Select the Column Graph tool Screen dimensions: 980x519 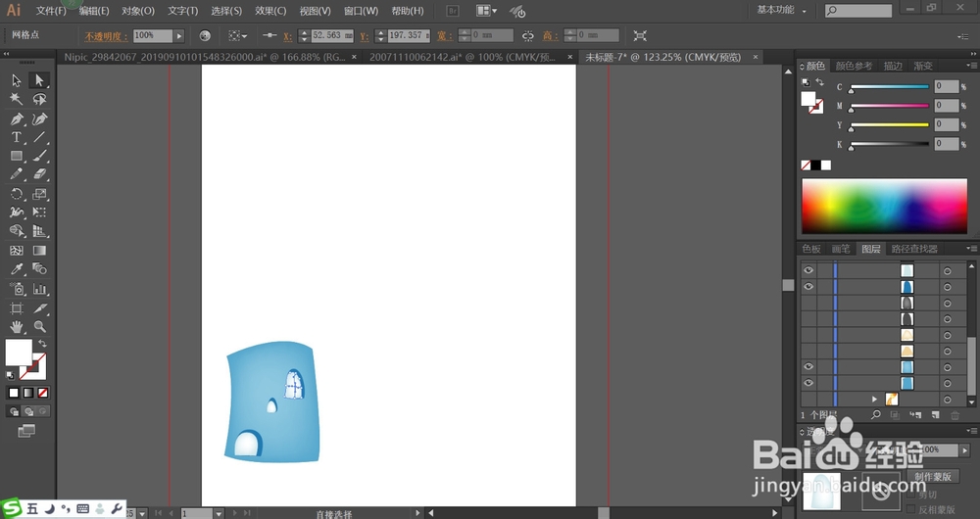click(x=39, y=289)
